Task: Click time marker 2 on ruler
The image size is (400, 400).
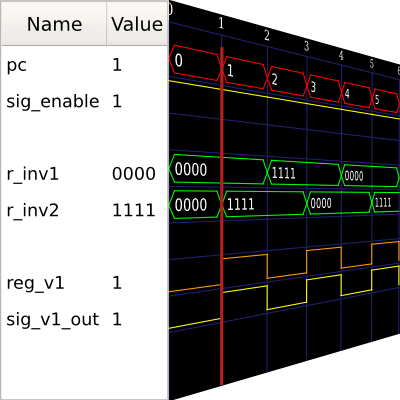Action: [x=267, y=35]
